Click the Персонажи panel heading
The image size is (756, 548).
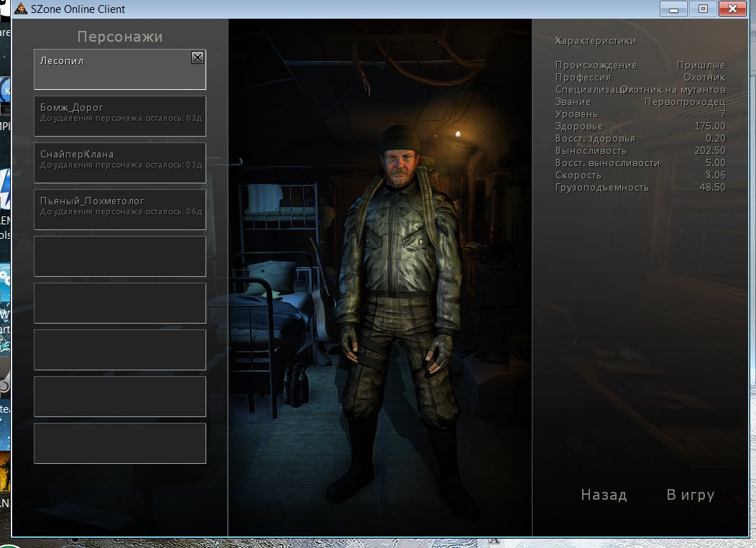pyautogui.click(x=120, y=37)
